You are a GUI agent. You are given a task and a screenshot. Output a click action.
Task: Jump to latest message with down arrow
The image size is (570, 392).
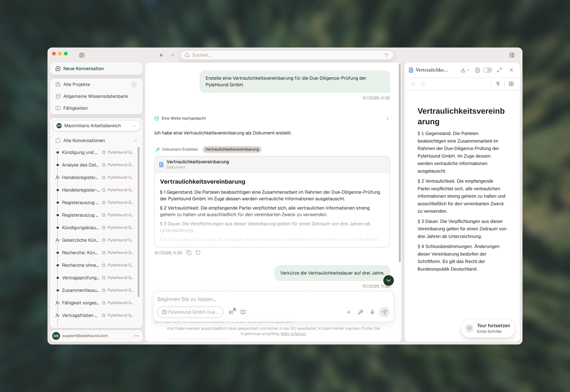pos(389,280)
